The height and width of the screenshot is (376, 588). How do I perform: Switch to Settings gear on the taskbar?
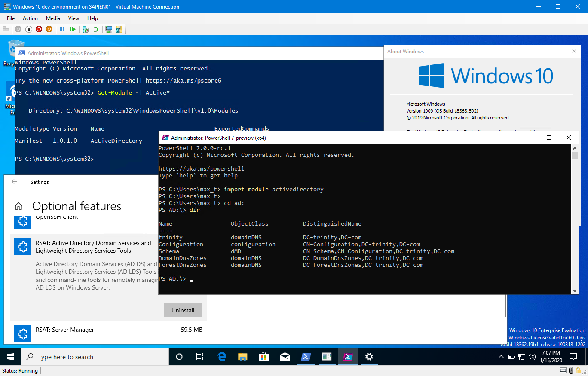(369, 357)
